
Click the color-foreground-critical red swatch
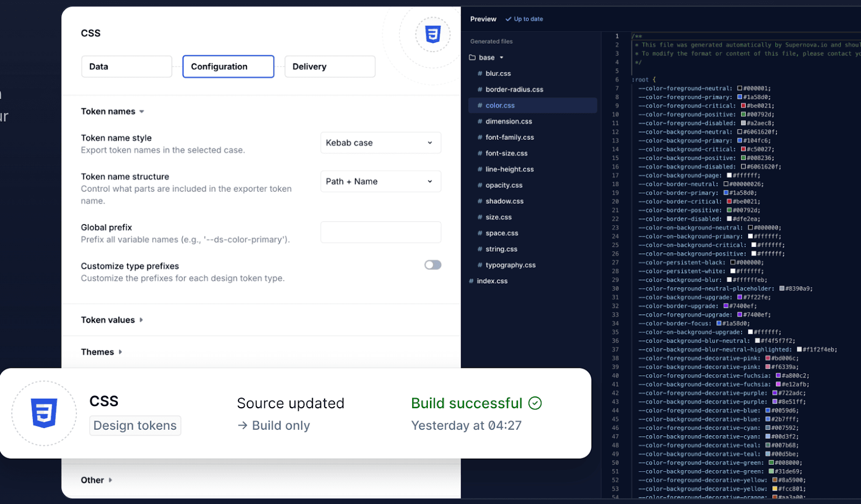743,106
